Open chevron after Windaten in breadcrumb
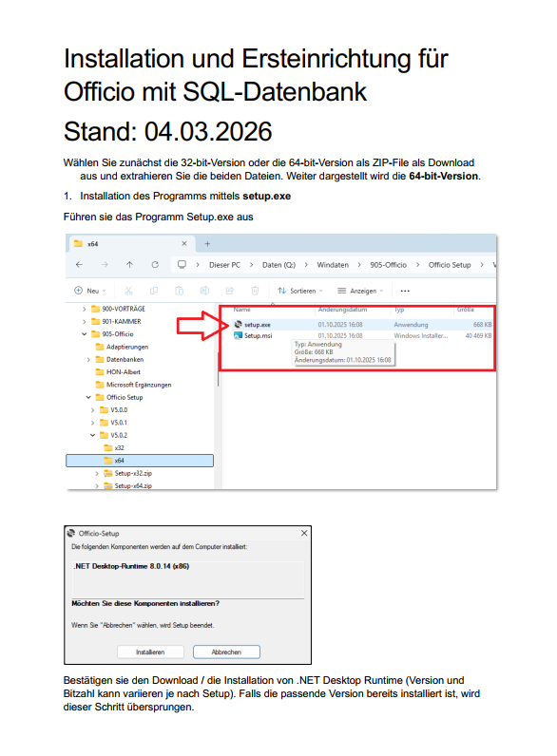Image resolution: width=557 pixels, height=756 pixels. 359,265
